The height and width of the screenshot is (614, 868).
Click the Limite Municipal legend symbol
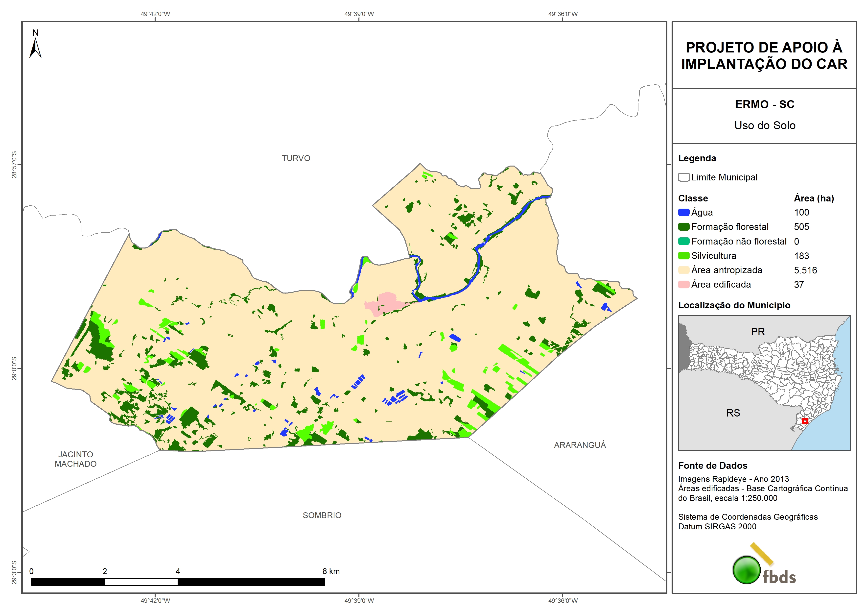point(683,177)
